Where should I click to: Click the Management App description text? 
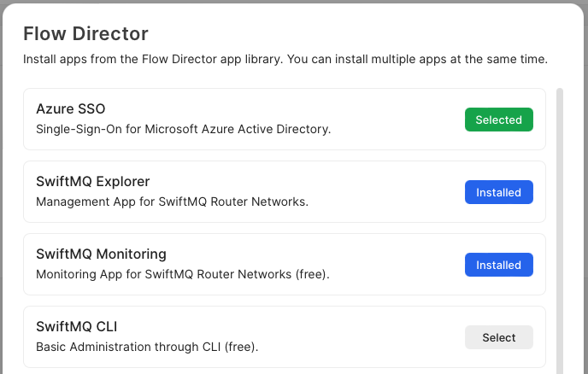(172, 202)
